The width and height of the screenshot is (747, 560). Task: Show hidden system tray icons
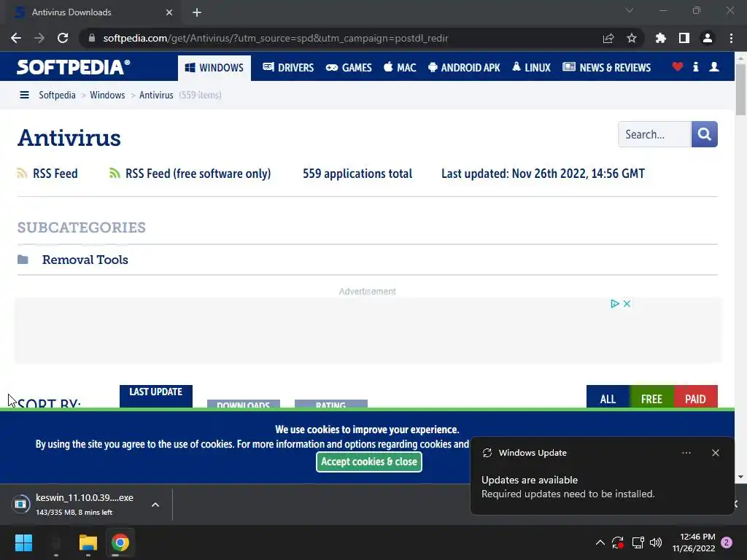(600, 542)
